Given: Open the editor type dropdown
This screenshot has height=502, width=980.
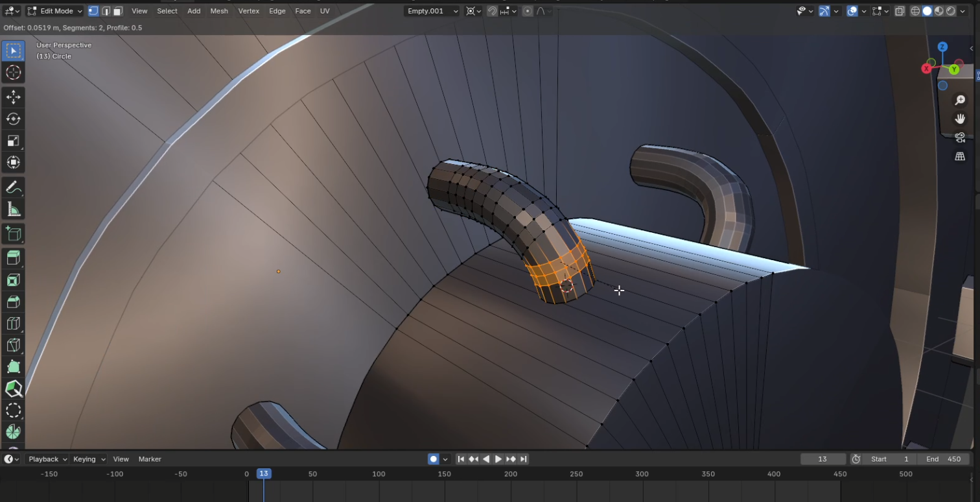Looking at the screenshot, I should coord(12,11).
